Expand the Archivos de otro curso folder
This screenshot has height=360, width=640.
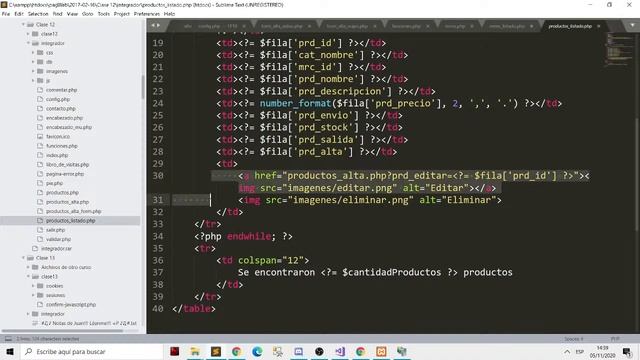coord(28,267)
